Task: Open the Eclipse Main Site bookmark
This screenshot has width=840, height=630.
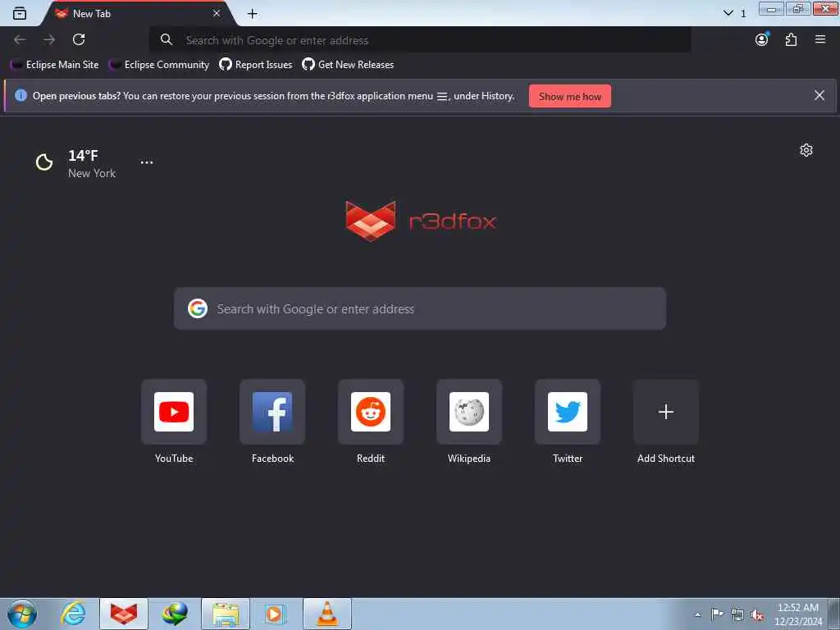Action: tap(55, 64)
